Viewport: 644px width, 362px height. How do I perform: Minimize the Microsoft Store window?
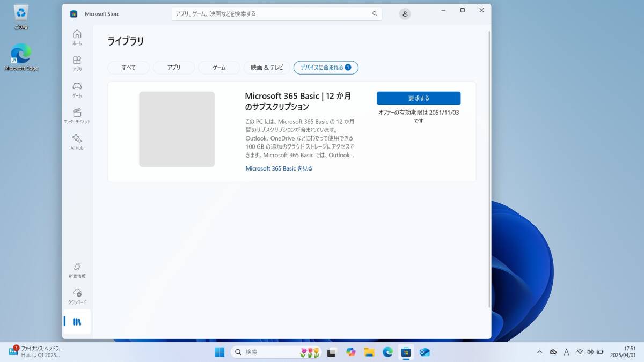(x=443, y=10)
